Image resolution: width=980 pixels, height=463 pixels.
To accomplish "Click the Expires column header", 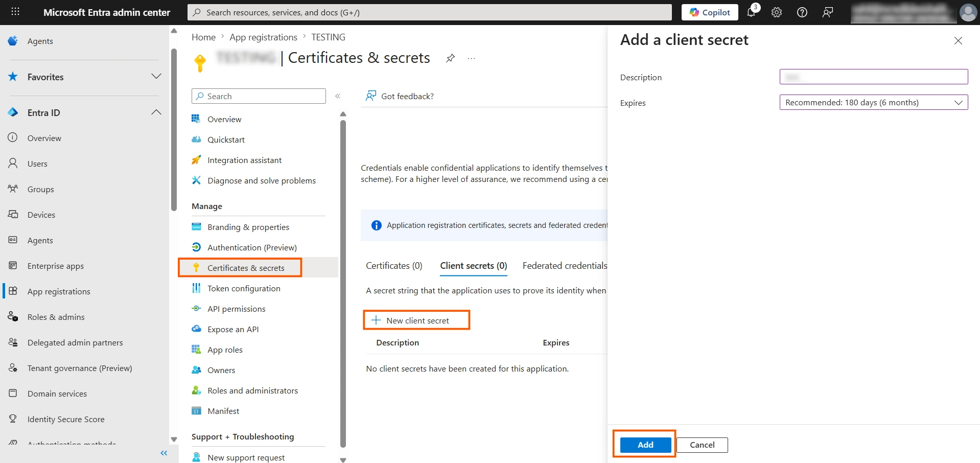I will (x=556, y=342).
